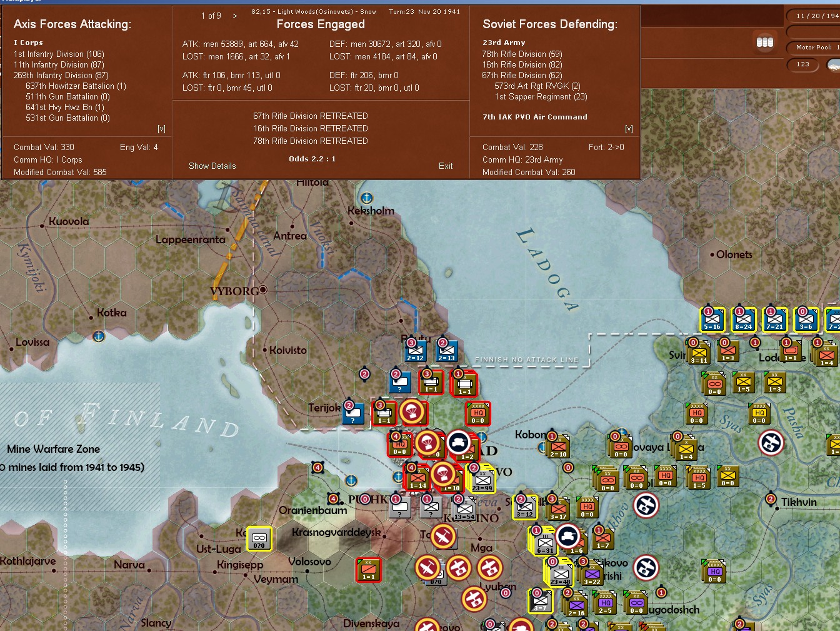Click Show Details in combat report
The image size is (840, 631).
click(212, 166)
